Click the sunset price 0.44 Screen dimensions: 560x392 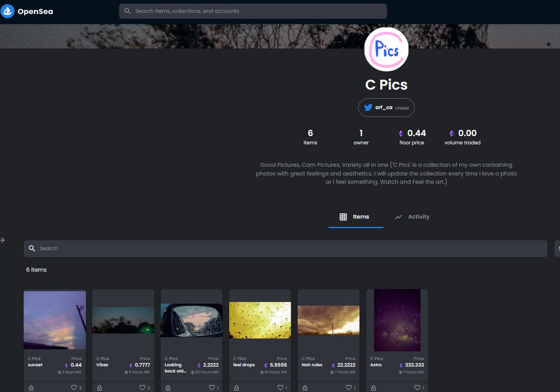coord(76,365)
